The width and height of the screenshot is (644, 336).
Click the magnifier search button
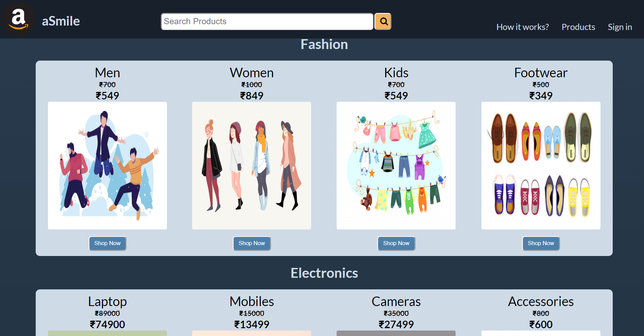(x=383, y=21)
